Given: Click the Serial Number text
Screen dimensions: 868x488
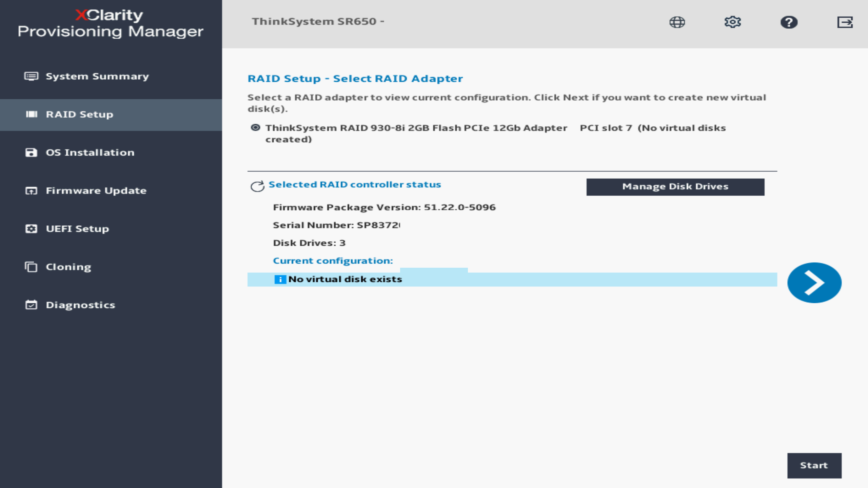Looking at the screenshot, I should click(336, 225).
